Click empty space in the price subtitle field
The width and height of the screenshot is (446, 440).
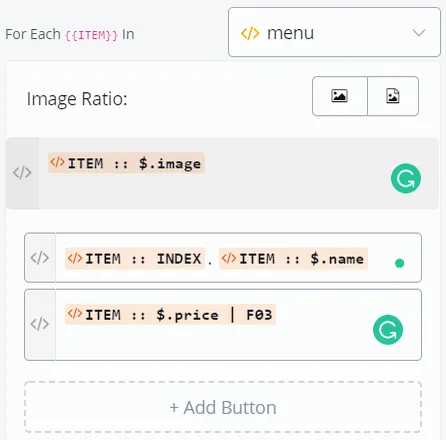click(x=213, y=343)
